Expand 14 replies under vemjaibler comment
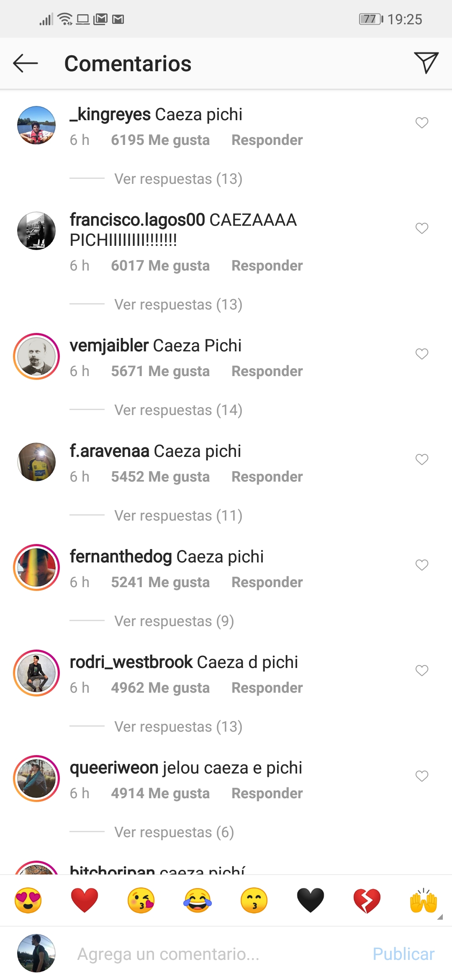Viewport: 452px width, 980px height. [179, 410]
